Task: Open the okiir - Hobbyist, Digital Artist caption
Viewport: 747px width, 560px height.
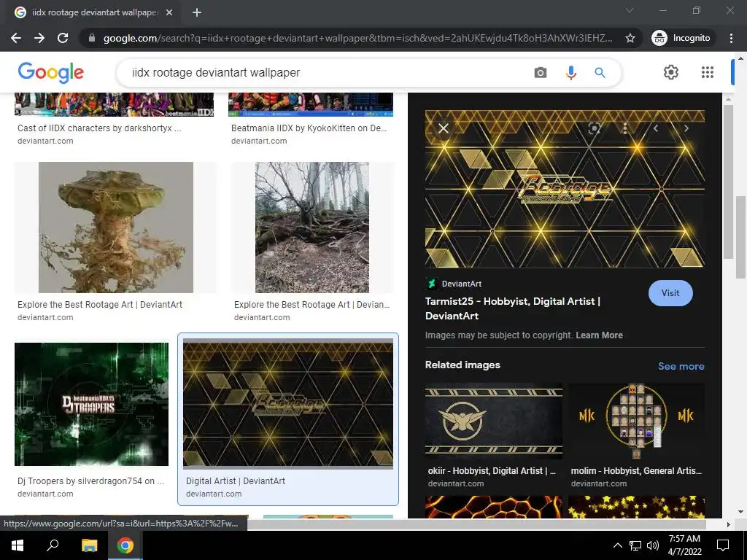Action: pos(492,471)
